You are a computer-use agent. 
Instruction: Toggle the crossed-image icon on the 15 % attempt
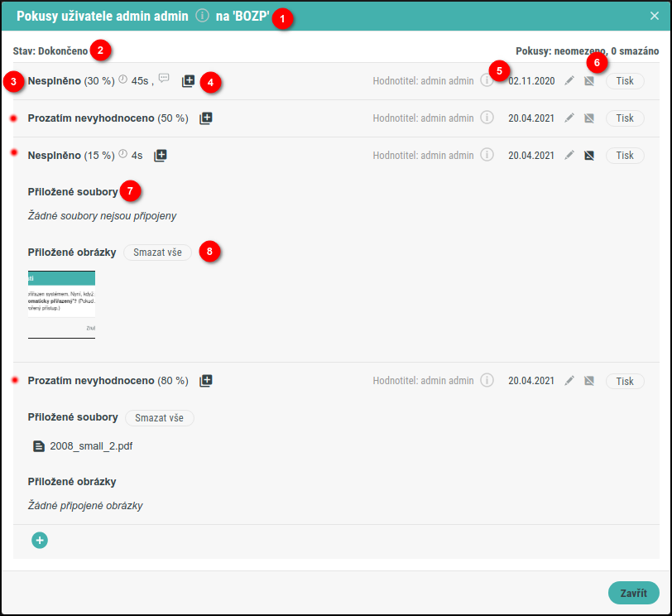(589, 155)
